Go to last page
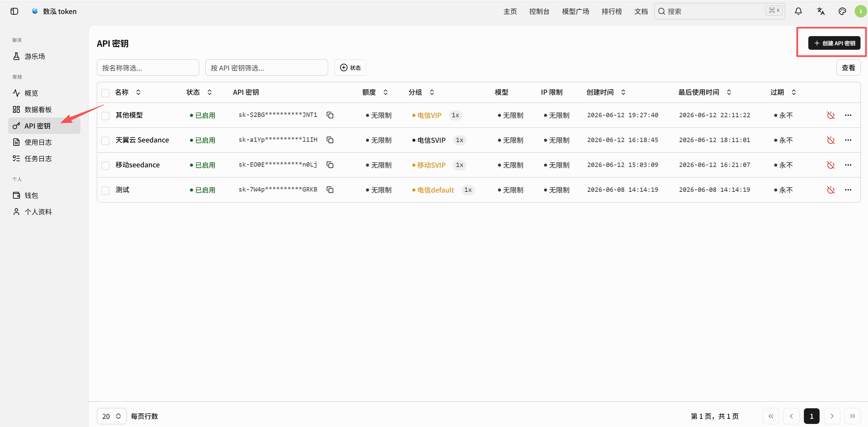This screenshot has width=868, height=427. [853, 416]
